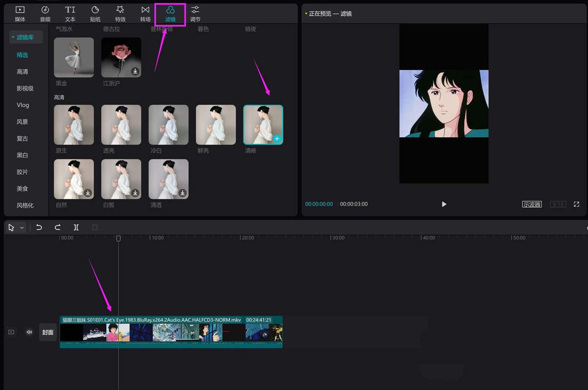588x390 pixels.
Task: Open the 示波器 scope display
Action: click(532, 204)
